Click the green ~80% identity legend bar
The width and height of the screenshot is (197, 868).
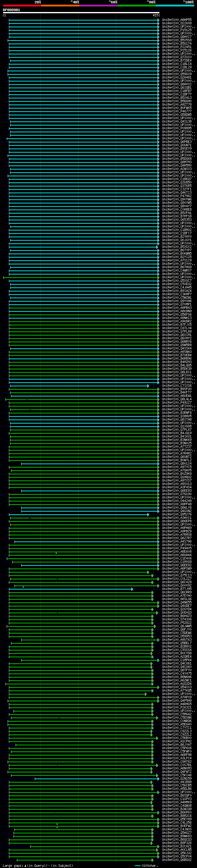click(x=137, y=6)
